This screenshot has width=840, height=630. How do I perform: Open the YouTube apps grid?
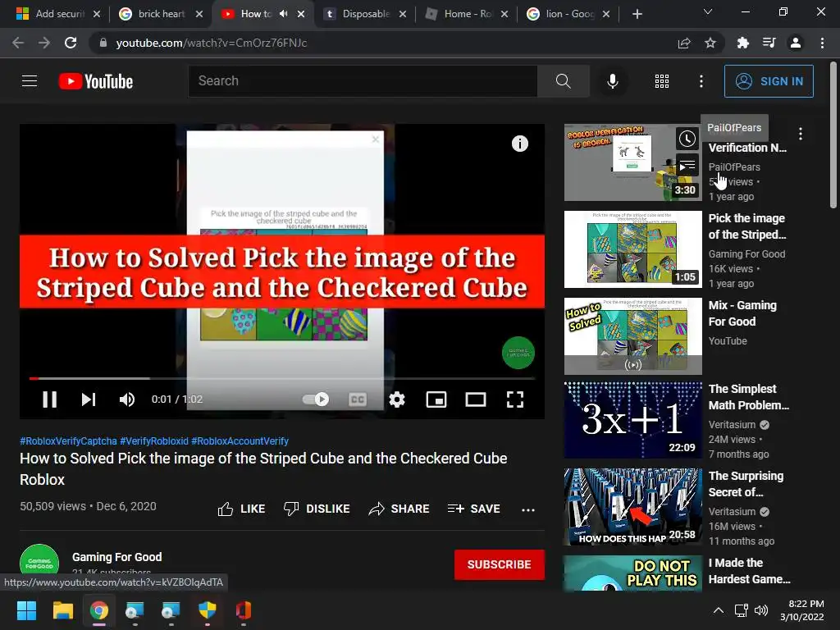point(662,81)
